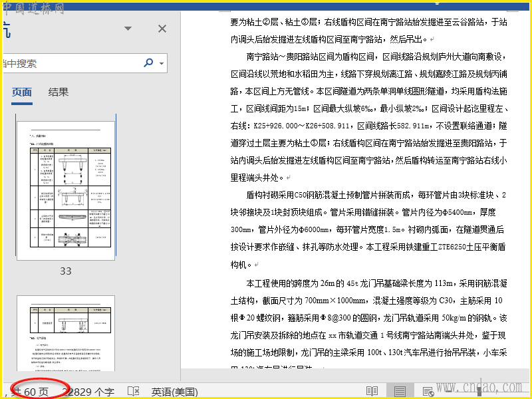This screenshot has width=532, height=399.
Task: Switch to Read Mode view icon
Action: point(372,391)
